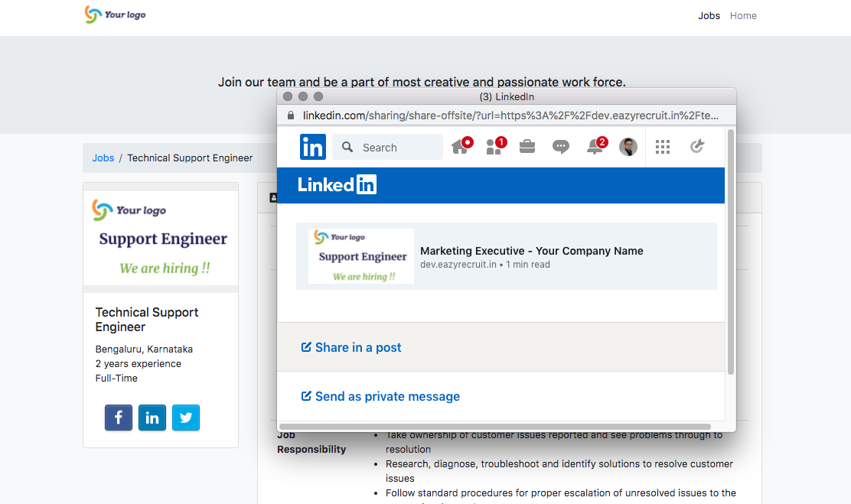Click the Marketing Executive article preview thumbnail
Image resolution: width=851 pixels, height=504 pixels.
(x=361, y=256)
